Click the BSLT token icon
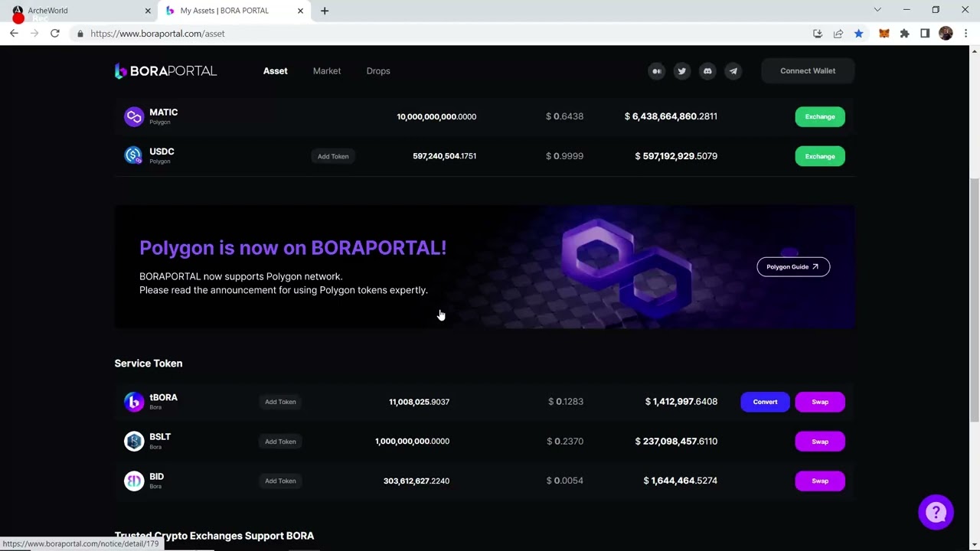 coord(134,441)
